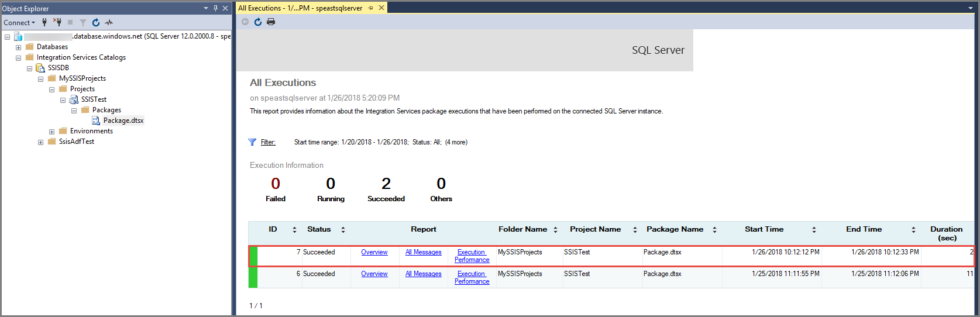980x317 pixels.
Task: Select the Packages folder item
Action: point(106,110)
